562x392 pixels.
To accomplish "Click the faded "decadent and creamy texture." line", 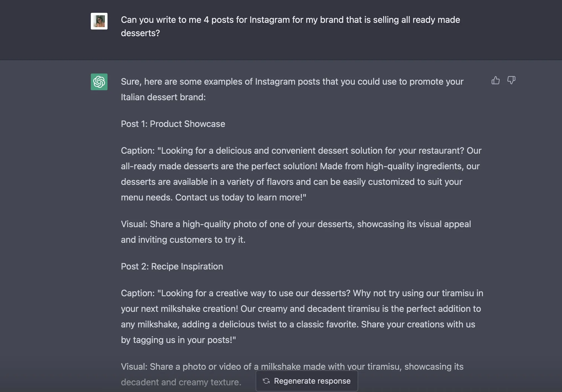I will pyautogui.click(x=181, y=382).
